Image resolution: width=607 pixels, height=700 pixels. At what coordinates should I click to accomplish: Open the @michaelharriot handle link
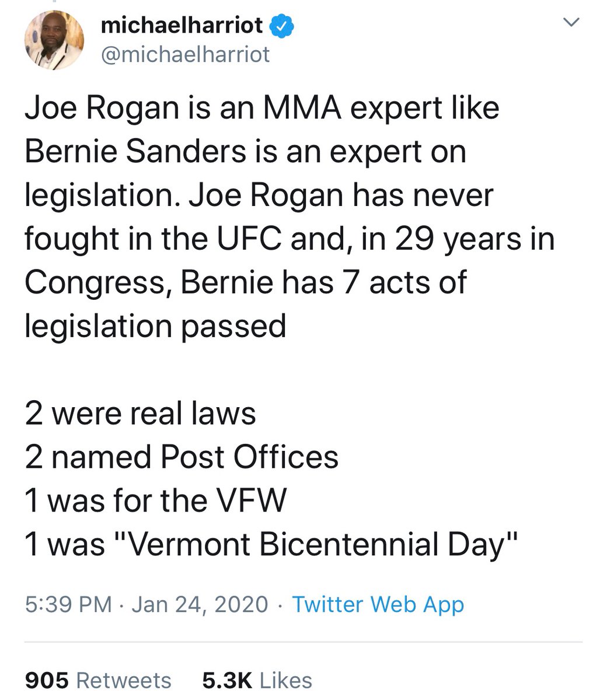point(185,54)
